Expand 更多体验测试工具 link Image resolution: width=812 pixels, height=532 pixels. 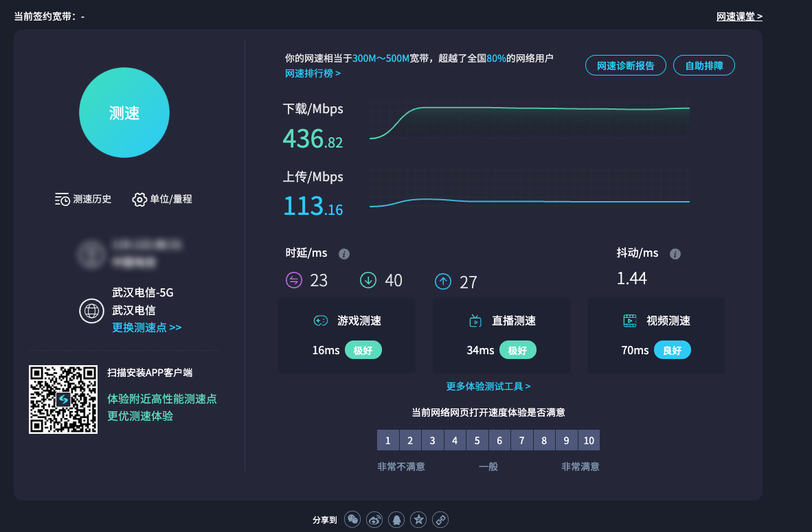pos(488,386)
